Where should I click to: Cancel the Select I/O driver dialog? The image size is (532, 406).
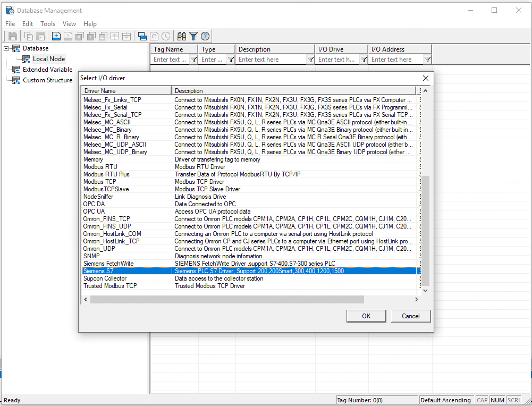(410, 316)
